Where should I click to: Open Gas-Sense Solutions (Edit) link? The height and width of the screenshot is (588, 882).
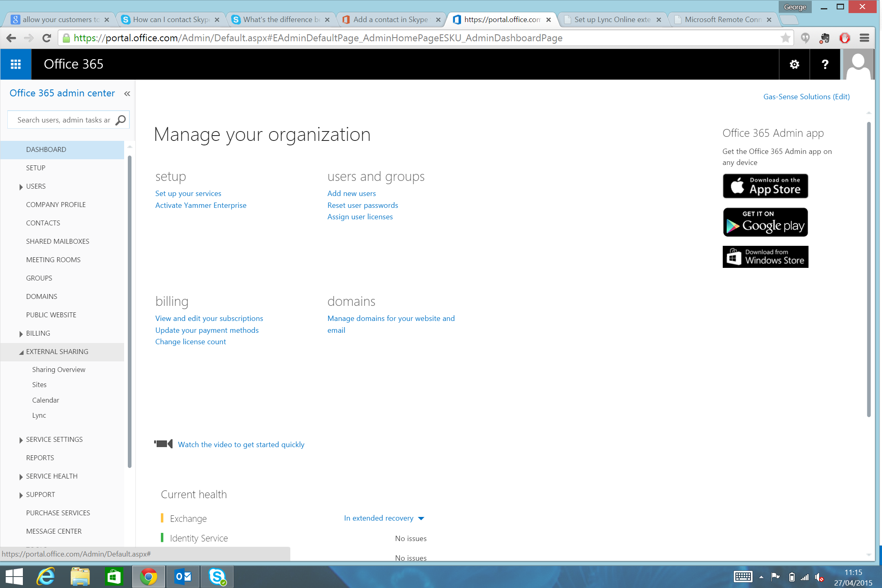806,97
